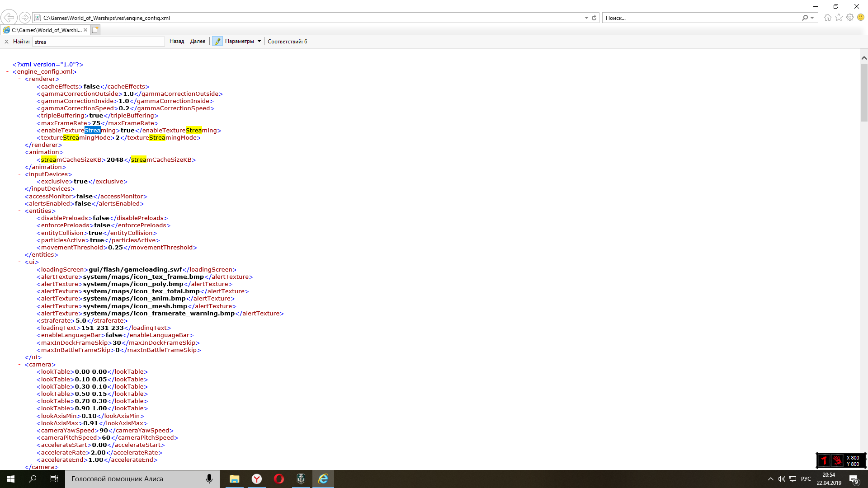Switch input language РУС indicator
Screen dimensions: 868x488
[x=806, y=479]
